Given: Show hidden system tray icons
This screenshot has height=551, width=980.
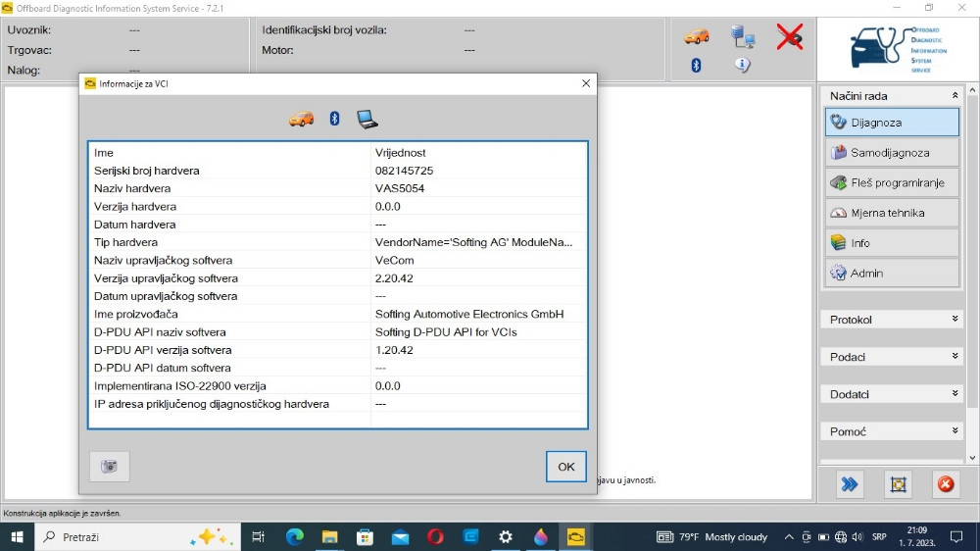Looking at the screenshot, I should [x=789, y=536].
